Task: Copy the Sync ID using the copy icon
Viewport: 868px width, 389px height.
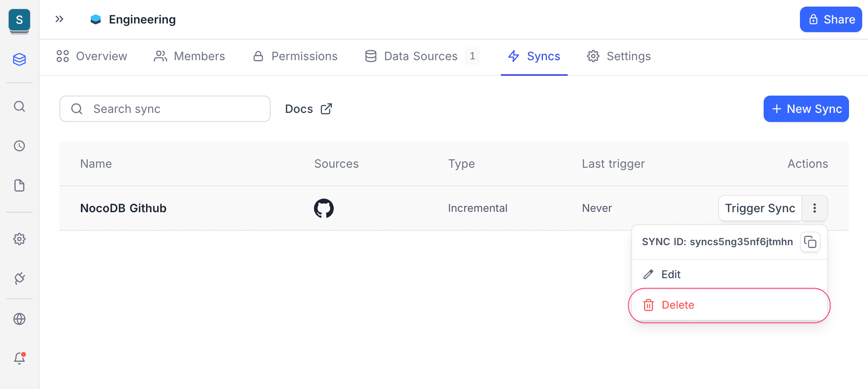Action: click(x=810, y=242)
